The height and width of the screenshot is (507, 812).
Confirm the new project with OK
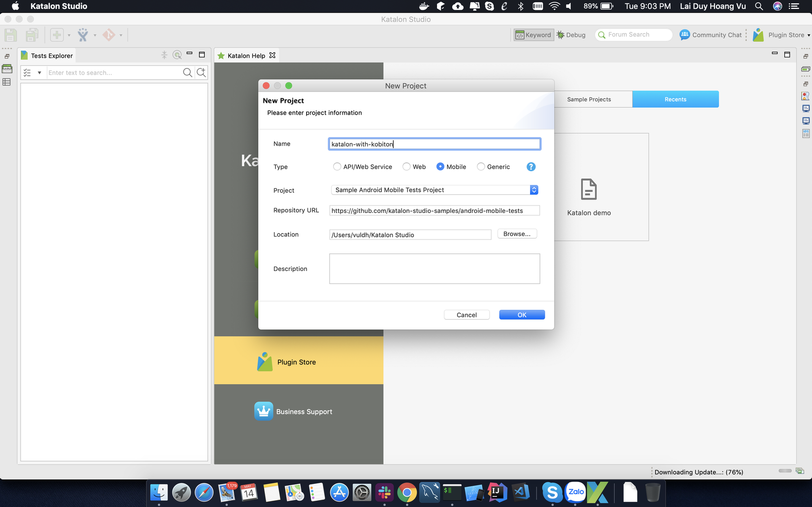click(522, 315)
